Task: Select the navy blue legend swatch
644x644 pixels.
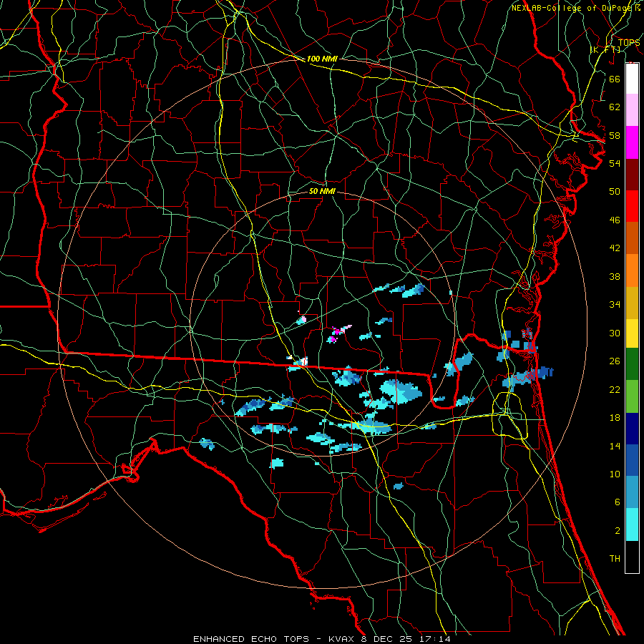Action: 632,429
